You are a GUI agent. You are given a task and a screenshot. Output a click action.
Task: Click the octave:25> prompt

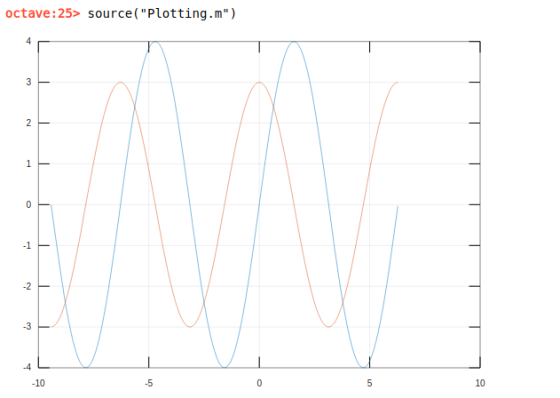tap(43, 14)
